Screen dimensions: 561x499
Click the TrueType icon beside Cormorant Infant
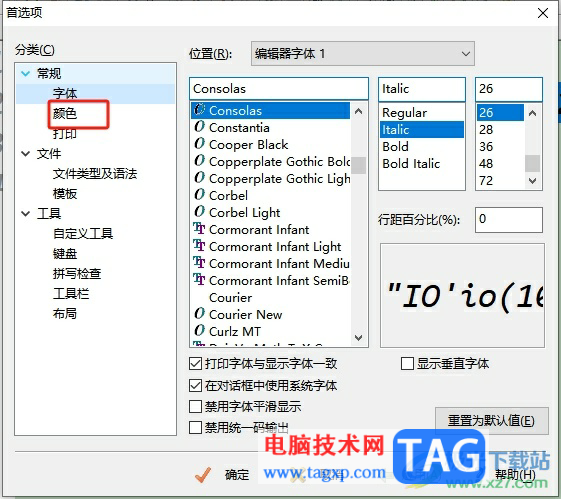(199, 229)
